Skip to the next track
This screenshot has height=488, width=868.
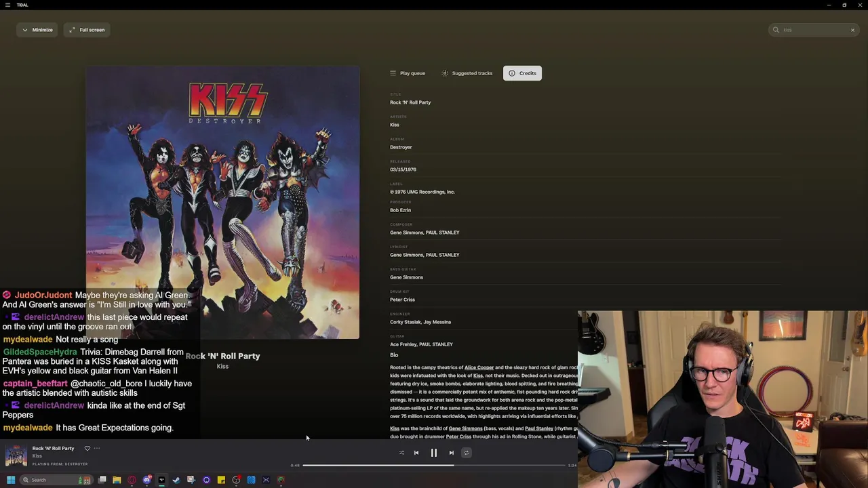[x=452, y=453]
